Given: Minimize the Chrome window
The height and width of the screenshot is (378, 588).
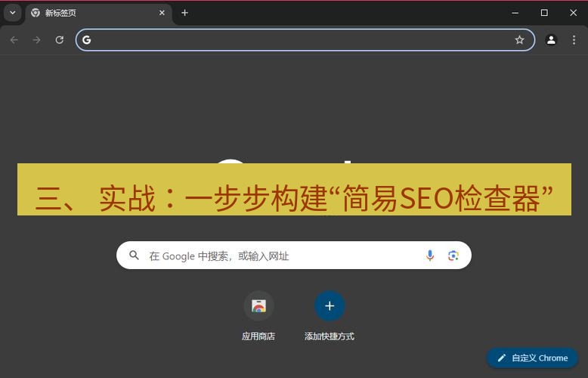Looking at the screenshot, I should click(x=515, y=13).
